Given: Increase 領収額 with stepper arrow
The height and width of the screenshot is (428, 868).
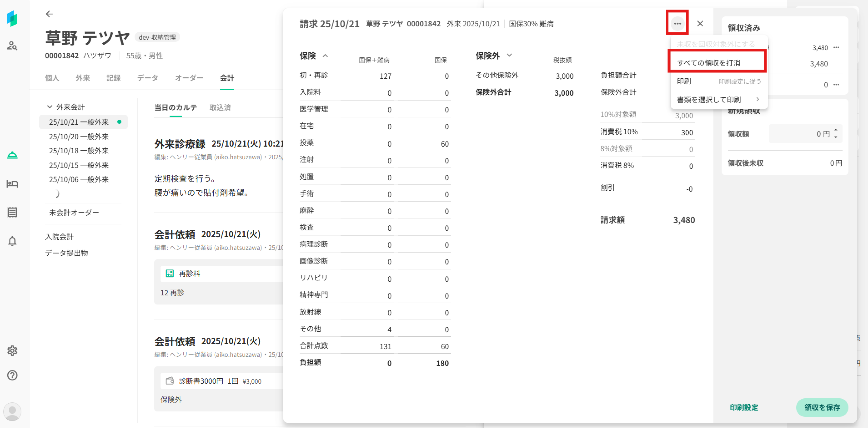Looking at the screenshot, I should tap(836, 130).
